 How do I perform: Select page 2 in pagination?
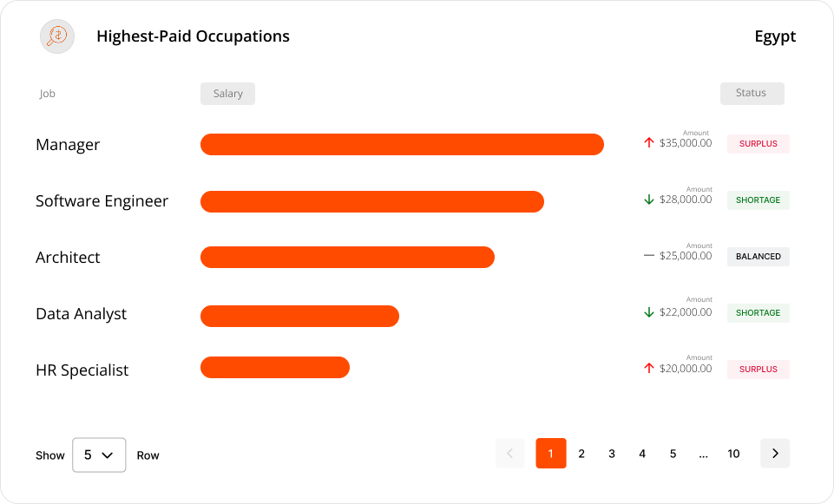[581, 454]
